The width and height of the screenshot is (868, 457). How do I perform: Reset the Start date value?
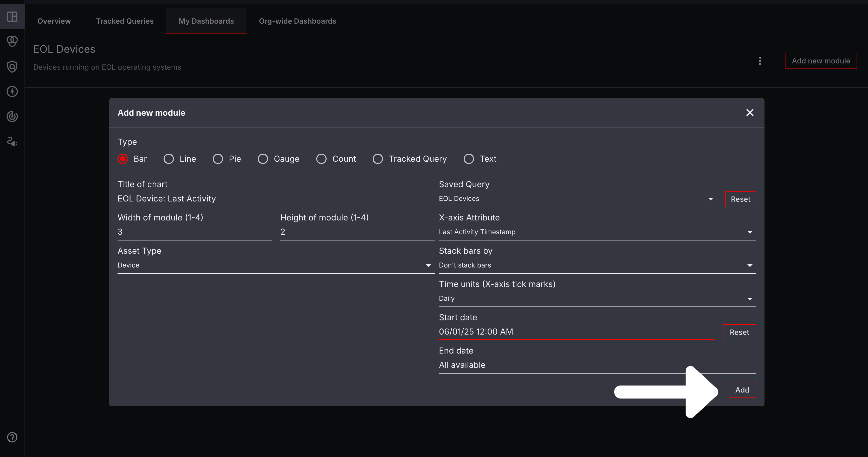[739, 332]
